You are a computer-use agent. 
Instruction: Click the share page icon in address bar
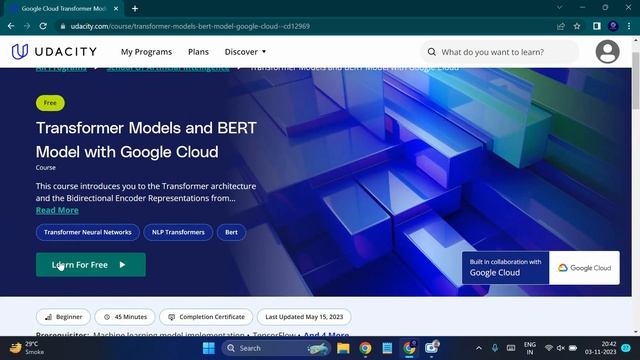pos(560,26)
